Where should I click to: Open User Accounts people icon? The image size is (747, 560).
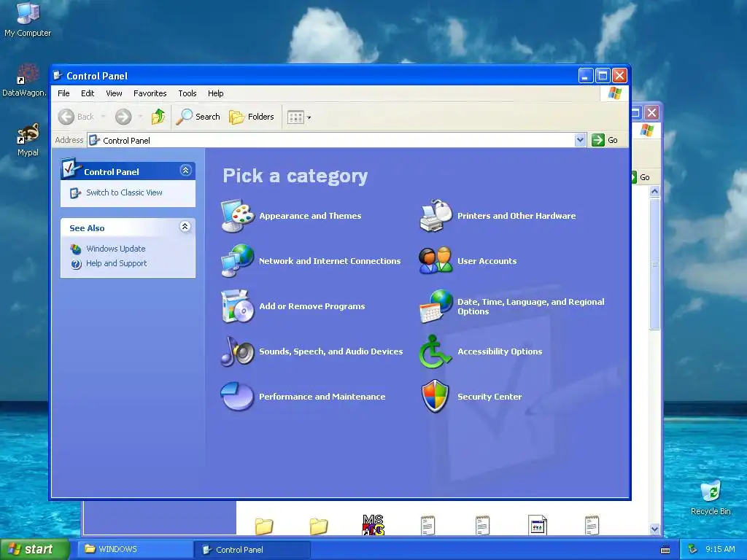click(x=436, y=260)
